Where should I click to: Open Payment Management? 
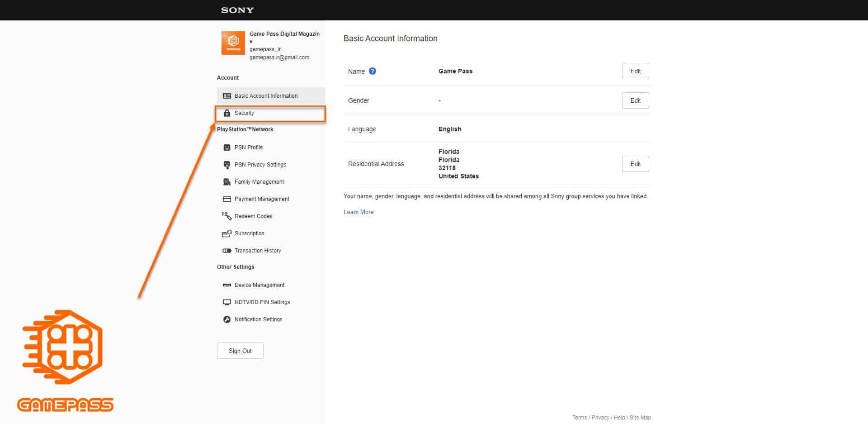click(271, 199)
